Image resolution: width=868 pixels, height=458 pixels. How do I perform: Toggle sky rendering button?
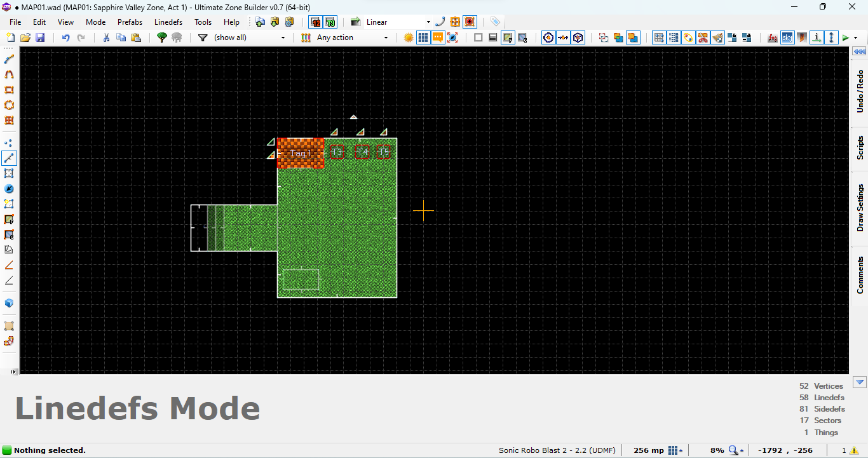coord(787,38)
